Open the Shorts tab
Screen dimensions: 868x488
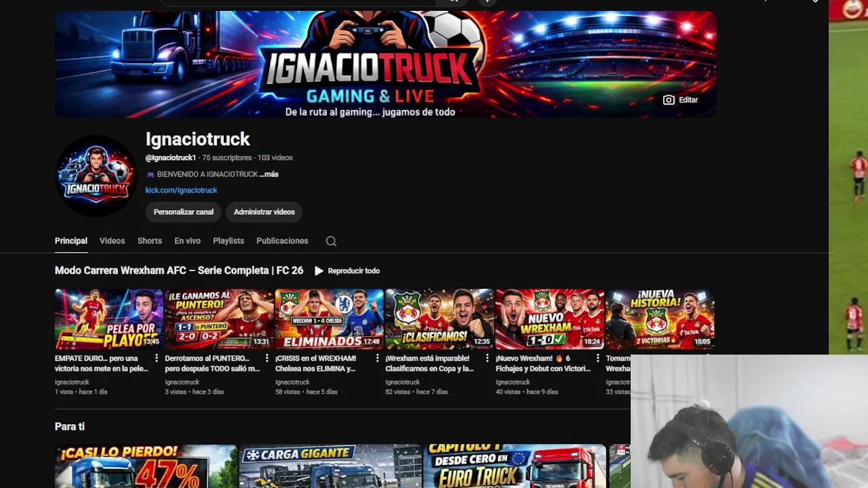click(149, 241)
